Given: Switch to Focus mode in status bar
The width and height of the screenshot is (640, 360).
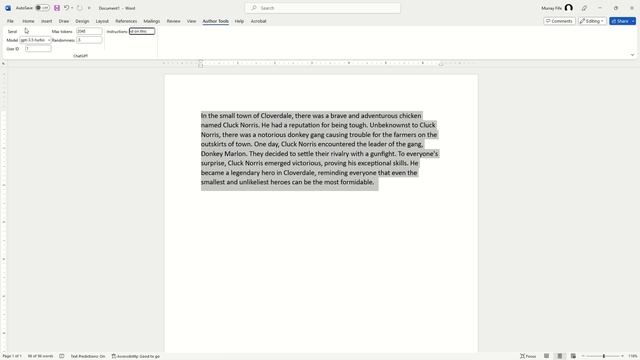Looking at the screenshot, I should 528,356.
